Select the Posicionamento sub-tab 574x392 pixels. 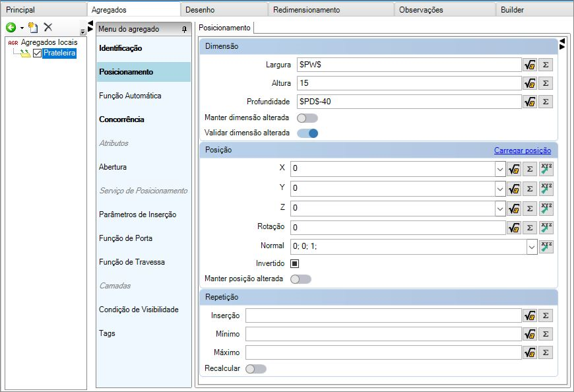coord(224,28)
